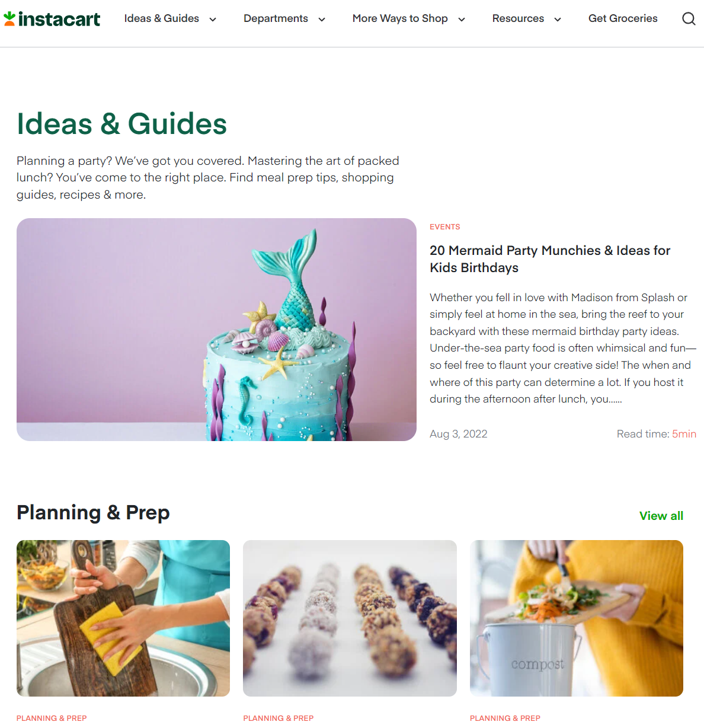Click Planning & Prep tag under compost image

505,718
